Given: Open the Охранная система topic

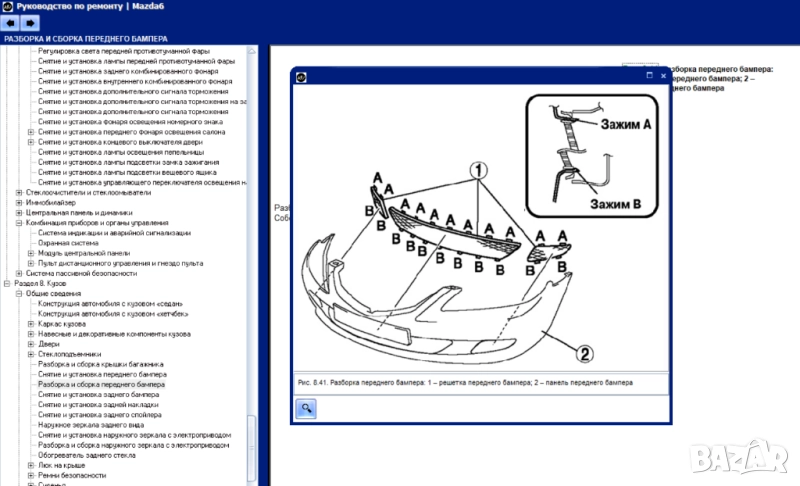Looking at the screenshot, I should coord(68,242).
